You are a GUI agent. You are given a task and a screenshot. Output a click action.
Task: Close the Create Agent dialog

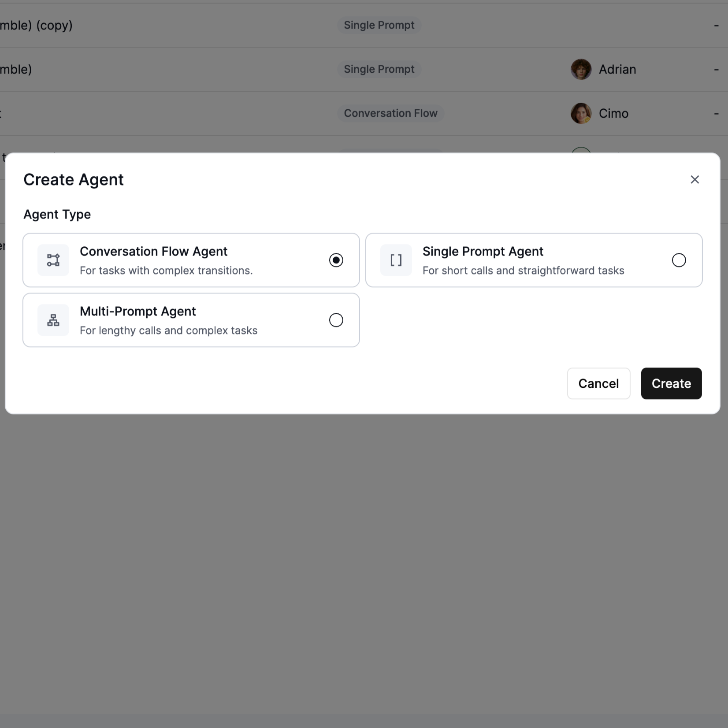[x=695, y=179]
